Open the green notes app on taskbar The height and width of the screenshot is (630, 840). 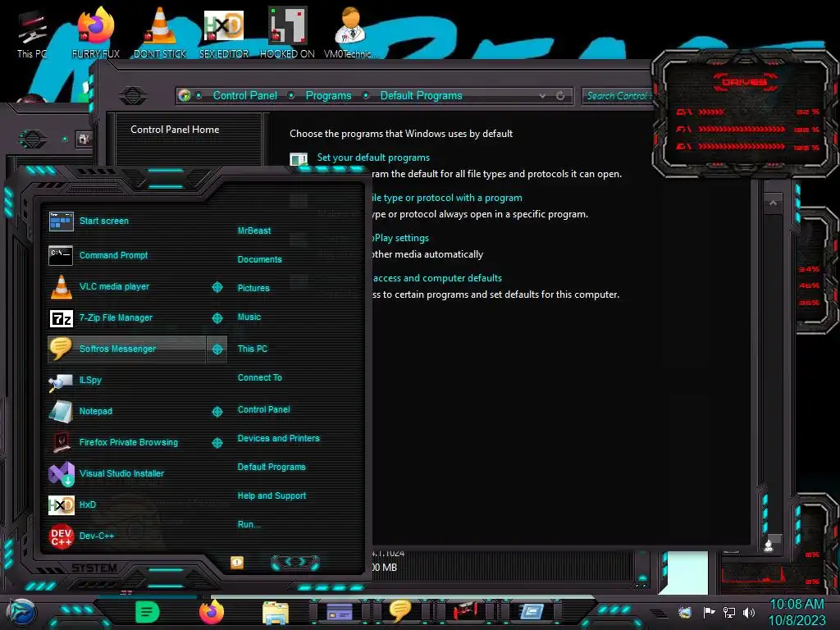[x=148, y=612]
